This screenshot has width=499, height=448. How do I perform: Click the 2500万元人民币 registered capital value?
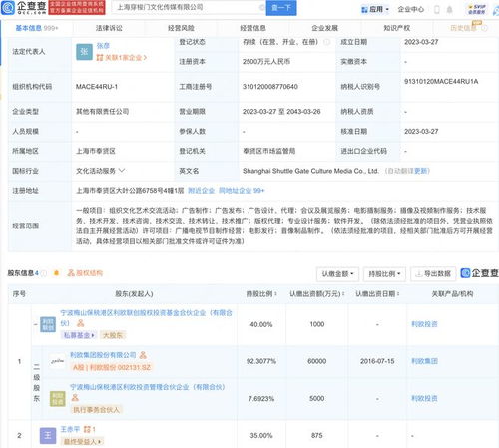pyautogui.click(x=266, y=62)
